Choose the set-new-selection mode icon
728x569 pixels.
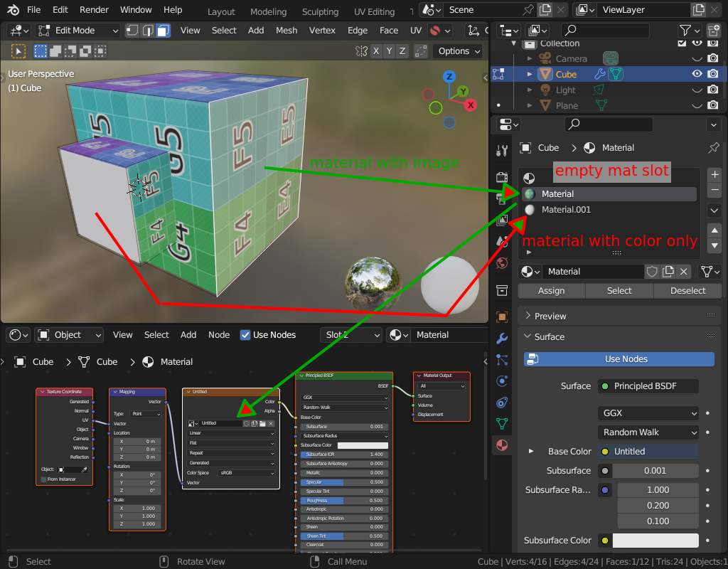pyautogui.click(x=41, y=51)
